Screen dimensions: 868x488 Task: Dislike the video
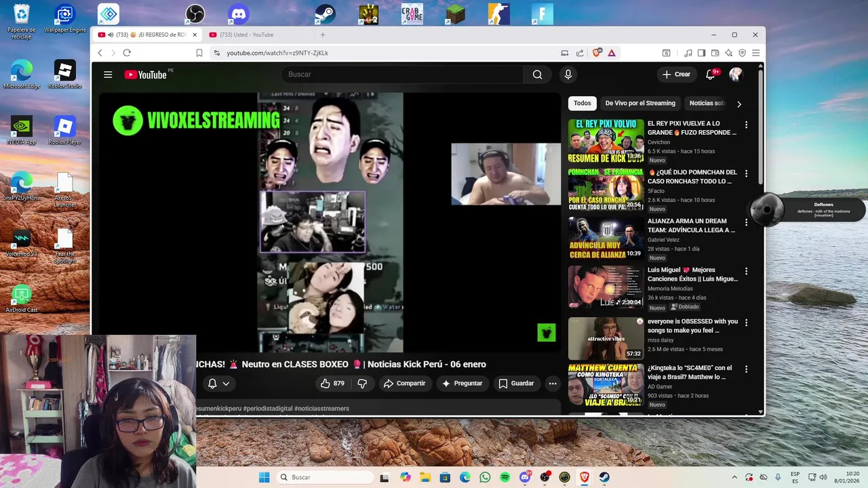362,384
